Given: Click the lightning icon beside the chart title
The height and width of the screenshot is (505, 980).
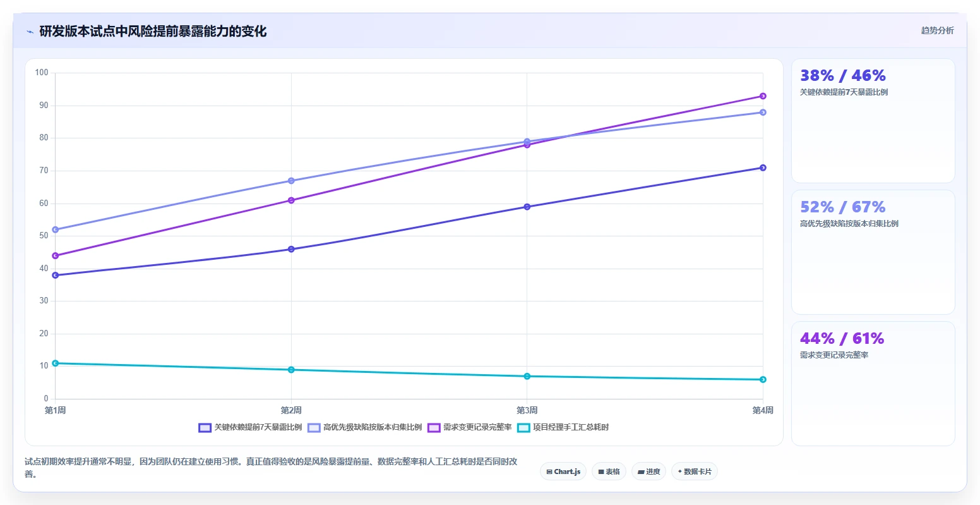Looking at the screenshot, I should click(x=30, y=32).
